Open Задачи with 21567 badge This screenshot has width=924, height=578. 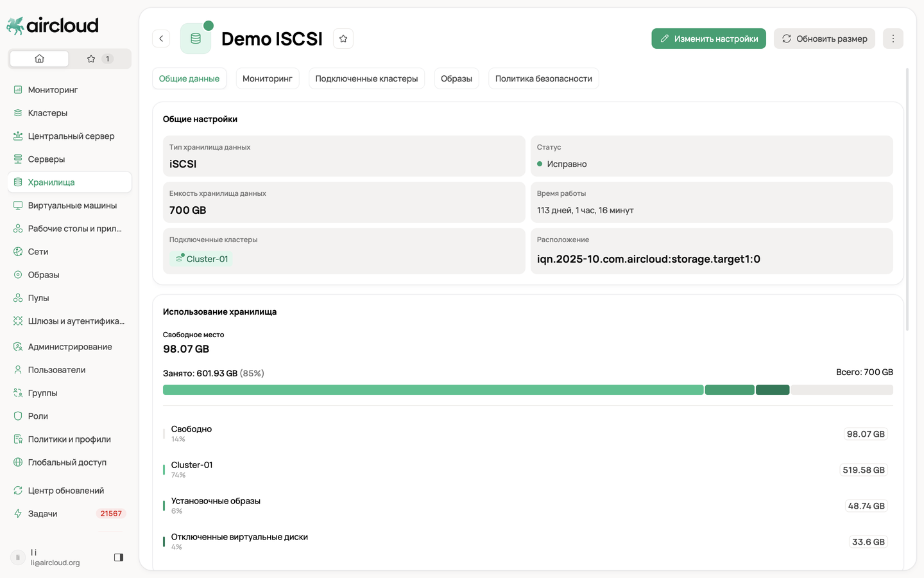pyautogui.click(x=69, y=514)
